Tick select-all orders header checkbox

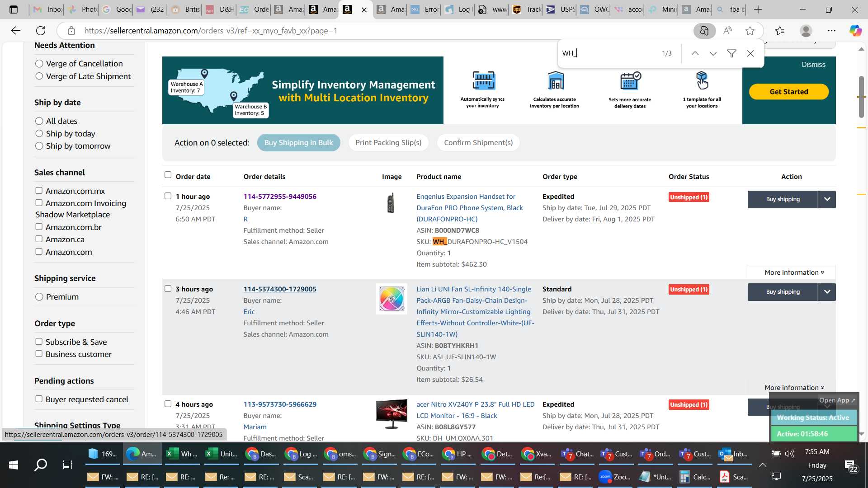tap(168, 175)
